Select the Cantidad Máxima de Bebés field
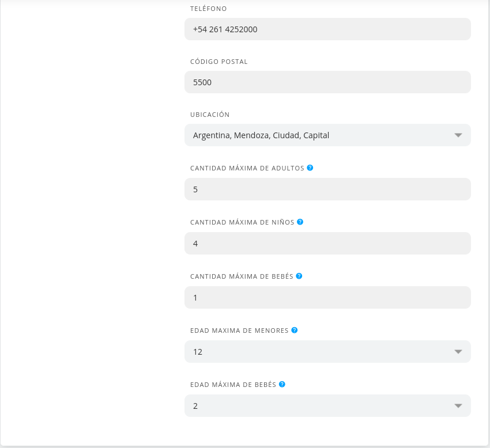The image size is (490, 448). pyautogui.click(x=327, y=297)
